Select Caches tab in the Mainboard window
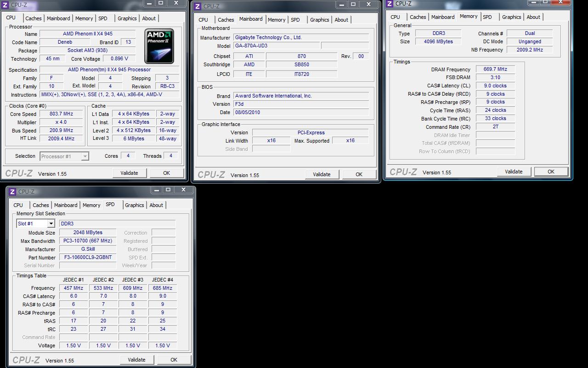The height and width of the screenshot is (368, 588). 226,20
